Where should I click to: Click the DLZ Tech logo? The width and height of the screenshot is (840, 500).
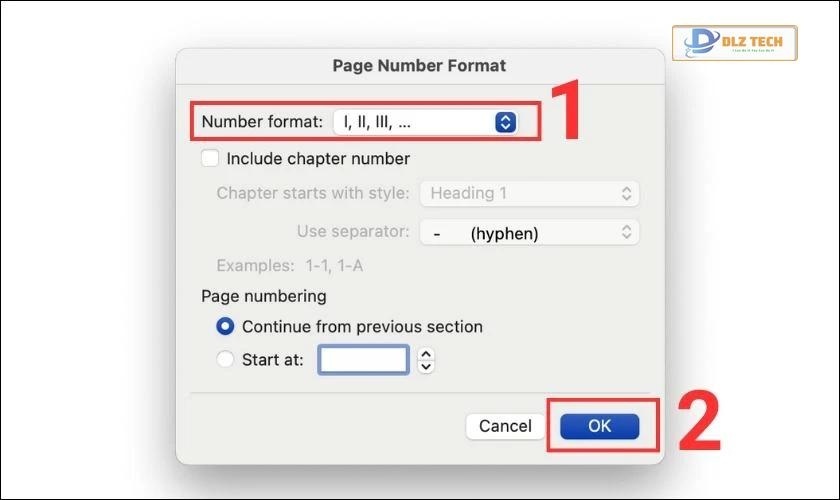pos(734,43)
